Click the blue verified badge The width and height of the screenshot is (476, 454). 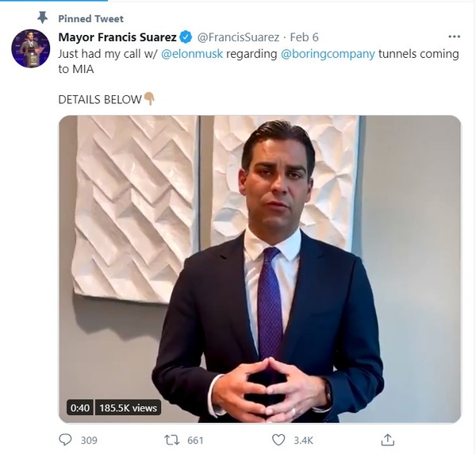click(186, 37)
